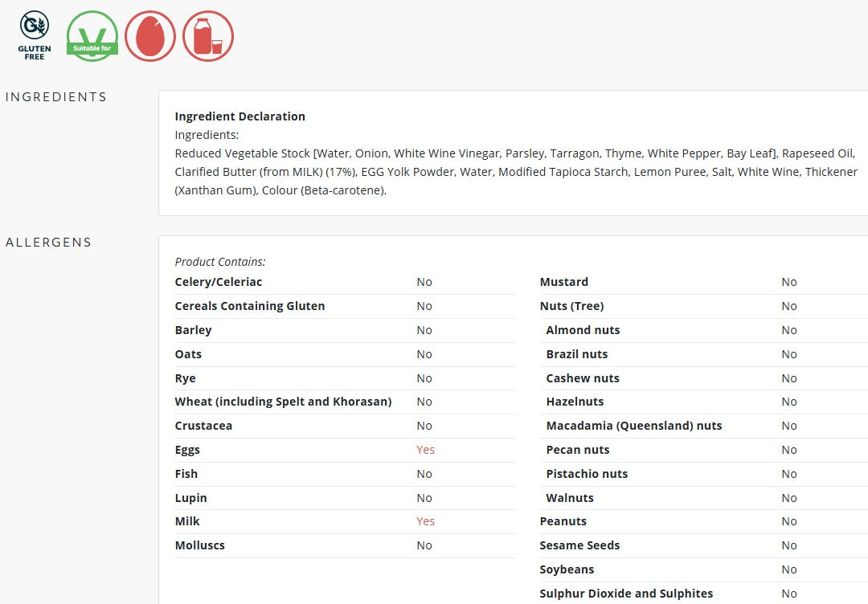The height and width of the screenshot is (604, 868).
Task: Select the Ingredient Declaration title
Action: point(240,116)
